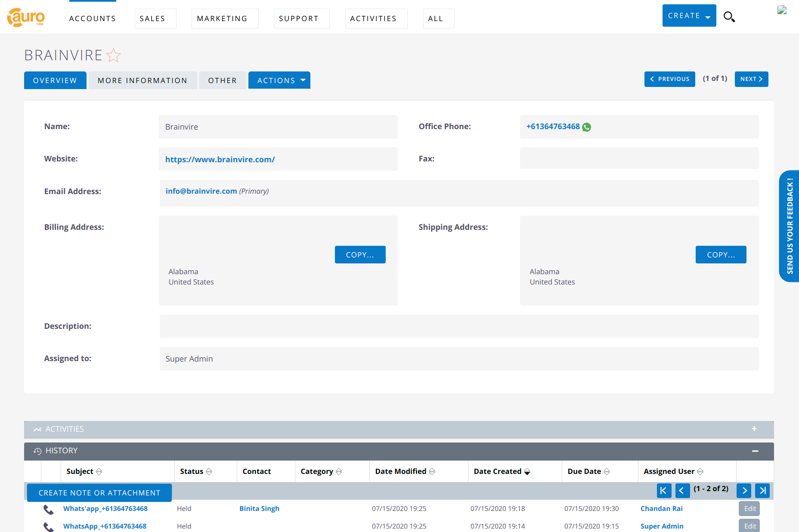799x532 pixels.
Task: Expand the Activities subpanel with plus icon
Action: click(754, 429)
